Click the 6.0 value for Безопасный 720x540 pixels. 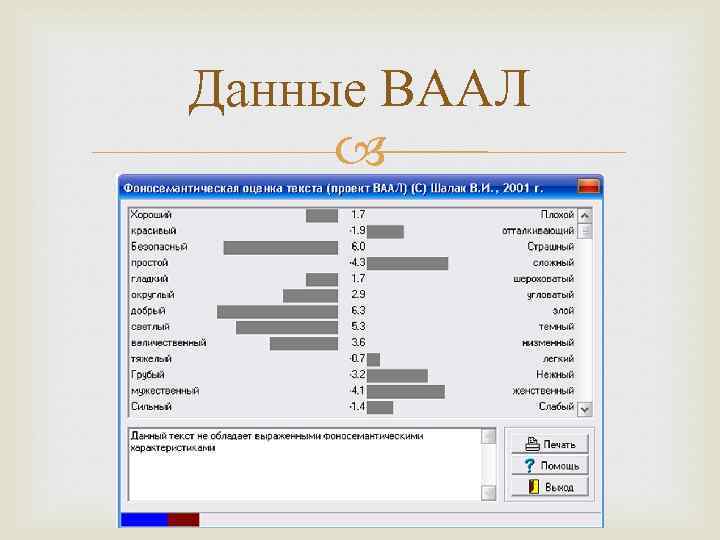358,247
